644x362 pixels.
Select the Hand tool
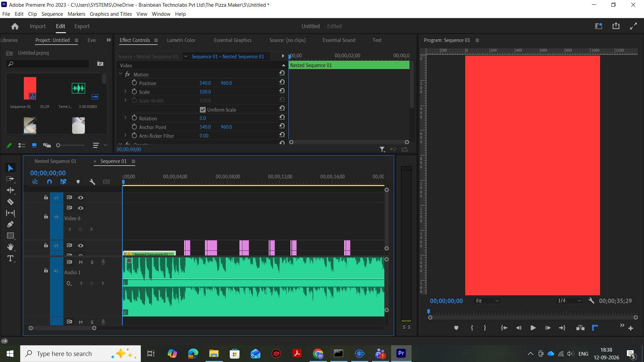tap(10, 247)
